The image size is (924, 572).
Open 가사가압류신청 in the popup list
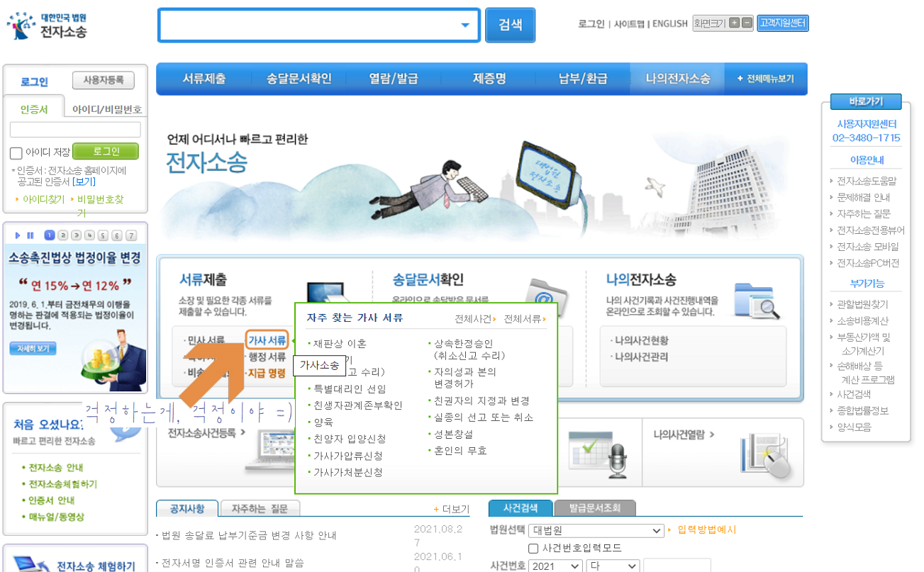(348, 456)
